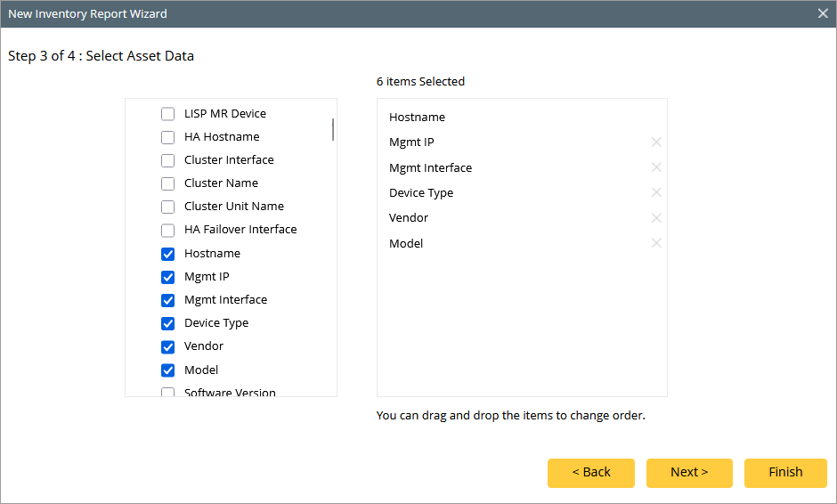Enable the HA Failover Interface checkbox

pos(167,230)
